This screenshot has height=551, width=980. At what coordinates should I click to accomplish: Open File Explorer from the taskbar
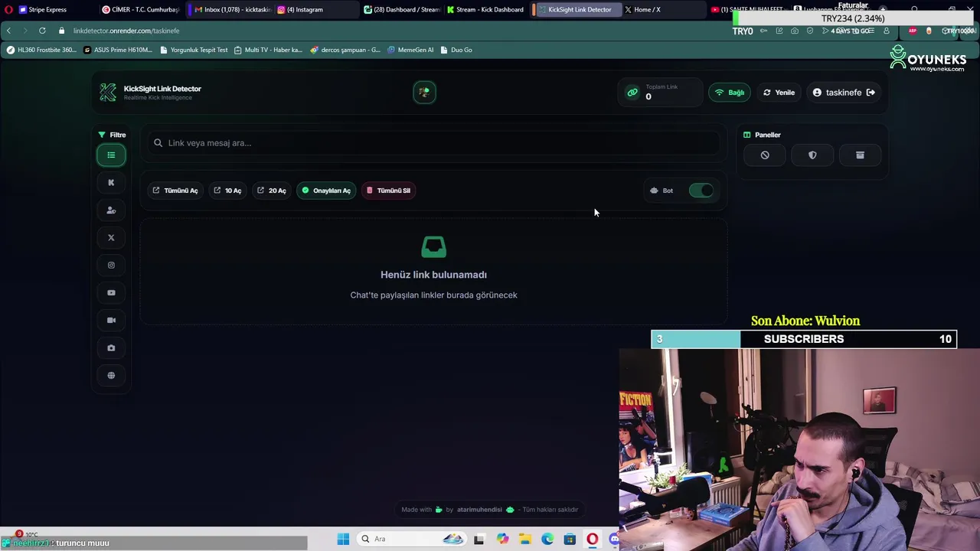tap(525, 540)
